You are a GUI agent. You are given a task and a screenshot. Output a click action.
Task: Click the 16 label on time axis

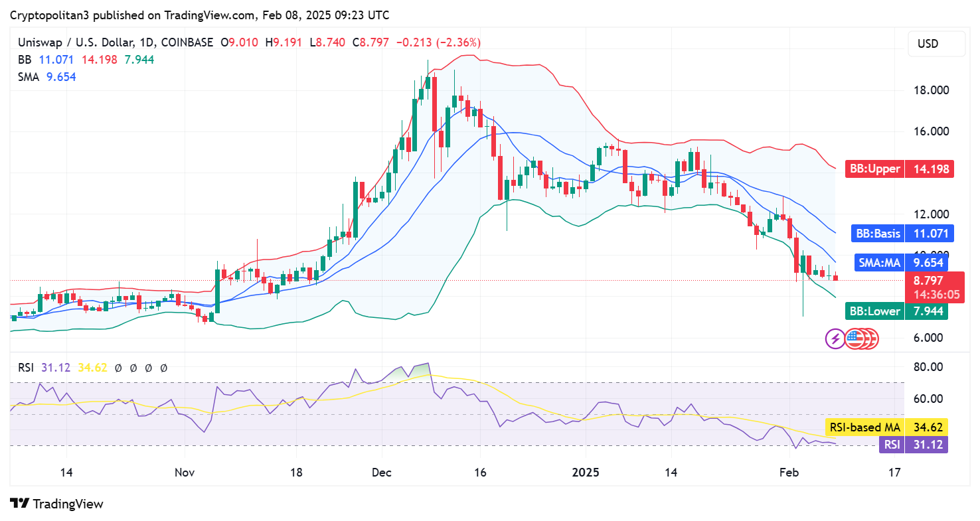coord(481,473)
